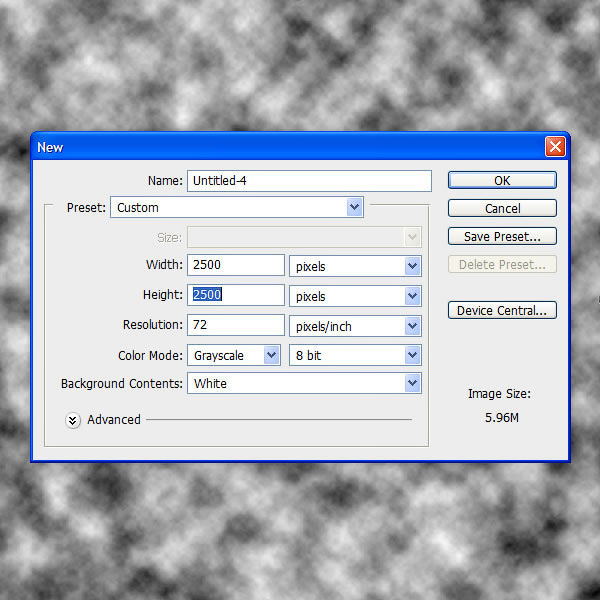
Task: Click the Cancel button
Action: [502, 208]
